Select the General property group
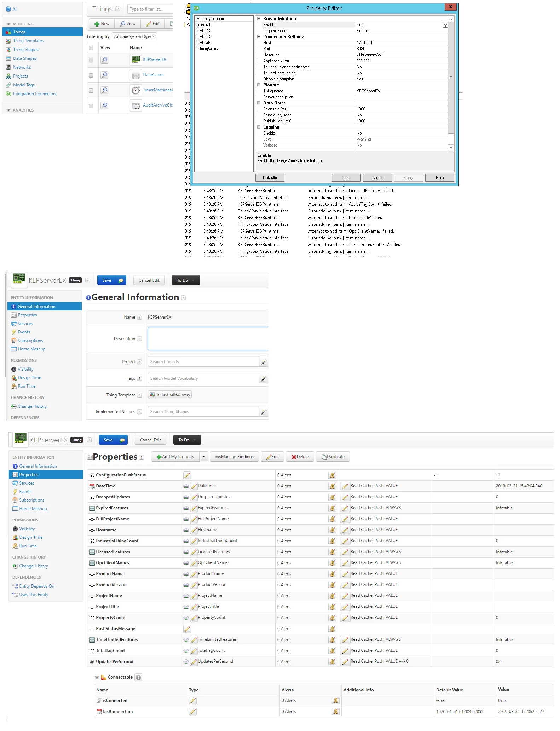The image size is (560, 731). tap(203, 25)
